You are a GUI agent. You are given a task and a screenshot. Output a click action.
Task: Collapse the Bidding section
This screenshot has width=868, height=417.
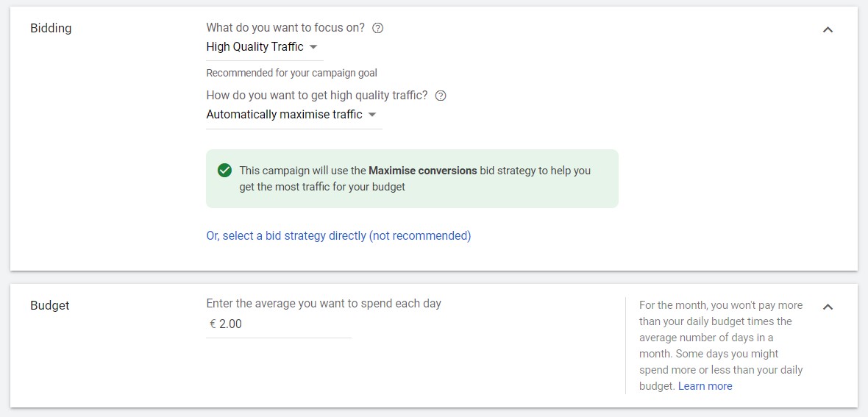click(x=828, y=30)
